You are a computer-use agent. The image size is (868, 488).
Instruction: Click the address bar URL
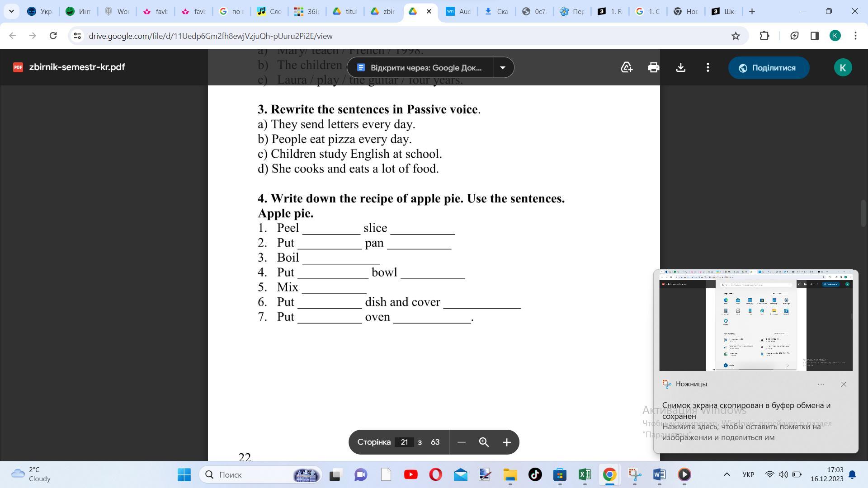coord(211,36)
